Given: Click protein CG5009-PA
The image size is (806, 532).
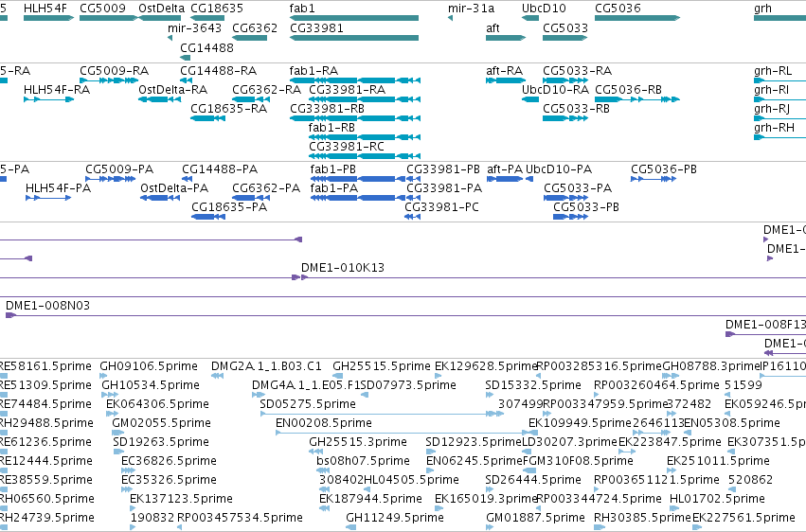Looking at the screenshot, I should pyautogui.click(x=119, y=168).
